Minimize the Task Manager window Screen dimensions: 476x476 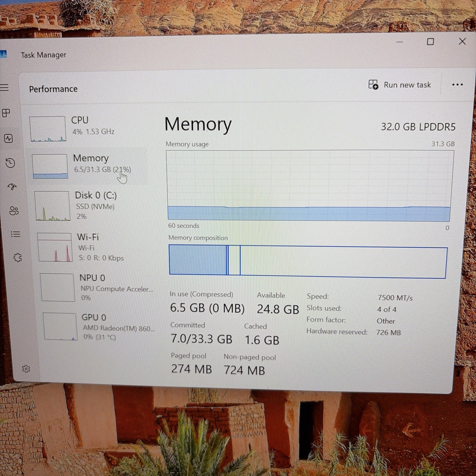tap(400, 42)
